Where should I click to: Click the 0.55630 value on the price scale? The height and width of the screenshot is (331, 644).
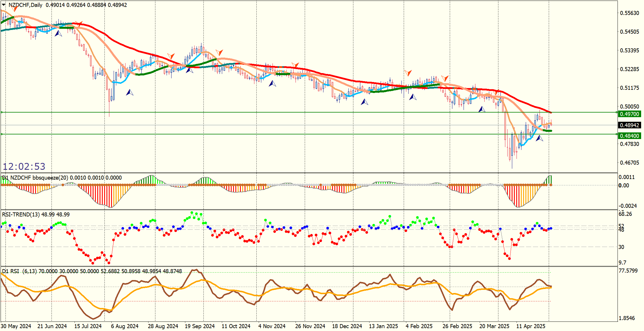(x=629, y=13)
